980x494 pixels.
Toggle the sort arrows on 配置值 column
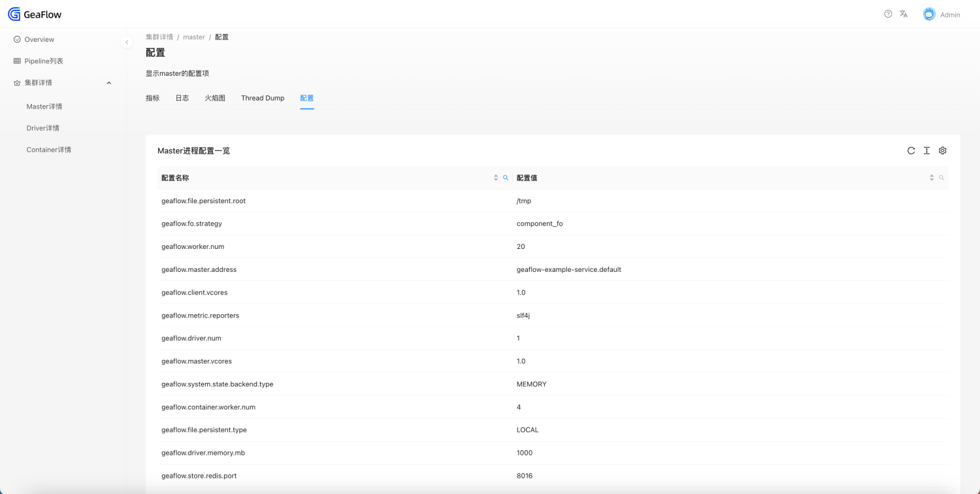931,177
